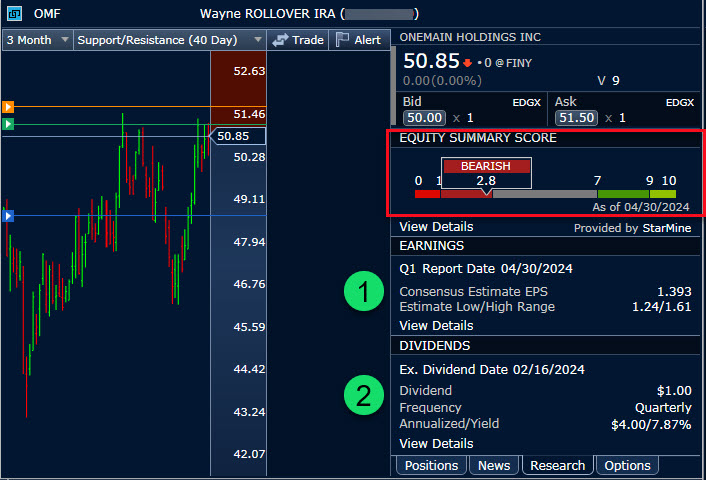The height and width of the screenshot is (480, 706).
Task: Click the Alert flag button
Action: click(358, 39)
